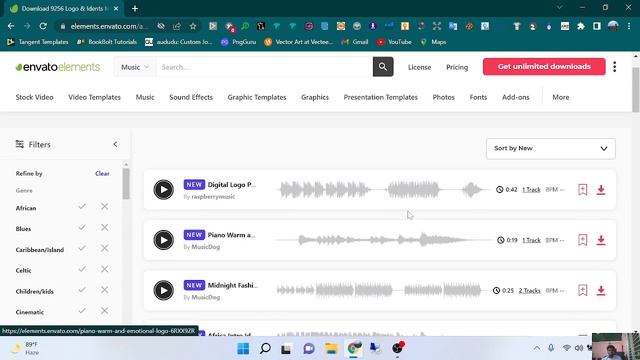Download the Midnight Fashi track

601,290
